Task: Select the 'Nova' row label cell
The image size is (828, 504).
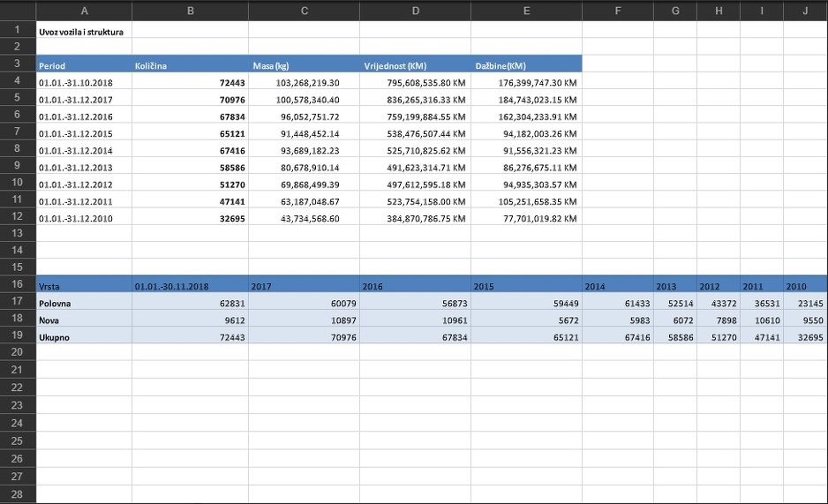Action: [84, 320]
